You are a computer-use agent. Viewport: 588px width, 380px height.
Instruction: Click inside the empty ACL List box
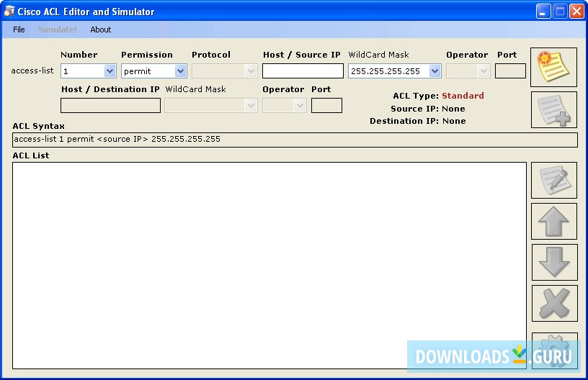click(269, 266)
